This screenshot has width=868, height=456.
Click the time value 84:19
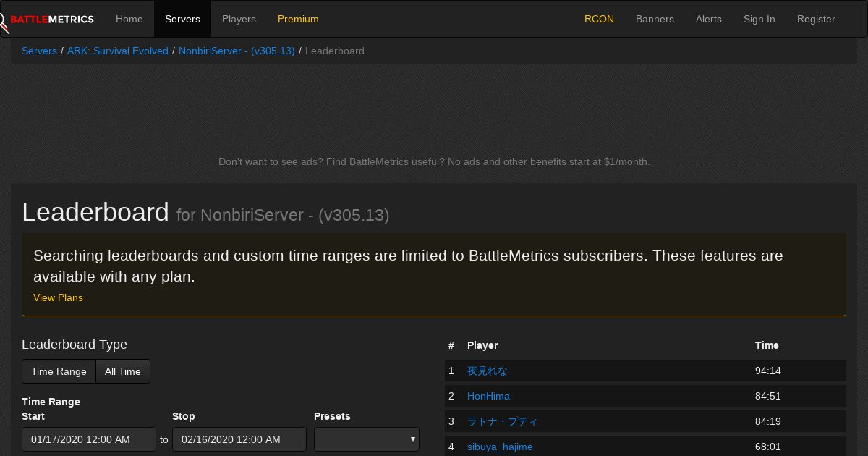point(768,421)
